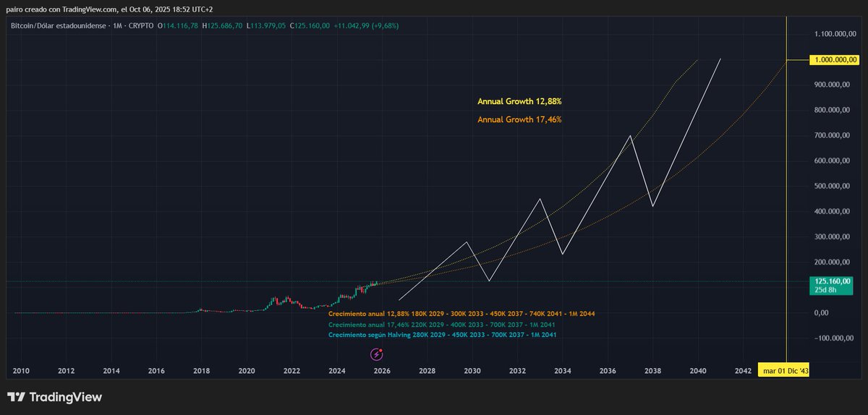Viewport: 868px width, 415px height.
Task: Click the Crecimiento anual 17,46% annotation line
Action: tap(443, 325)
